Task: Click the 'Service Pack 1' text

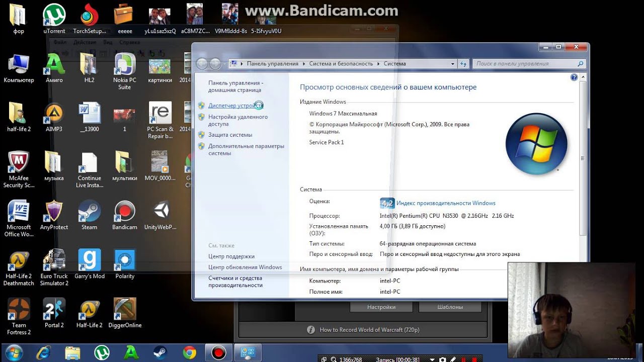Action: pos(327,142)
